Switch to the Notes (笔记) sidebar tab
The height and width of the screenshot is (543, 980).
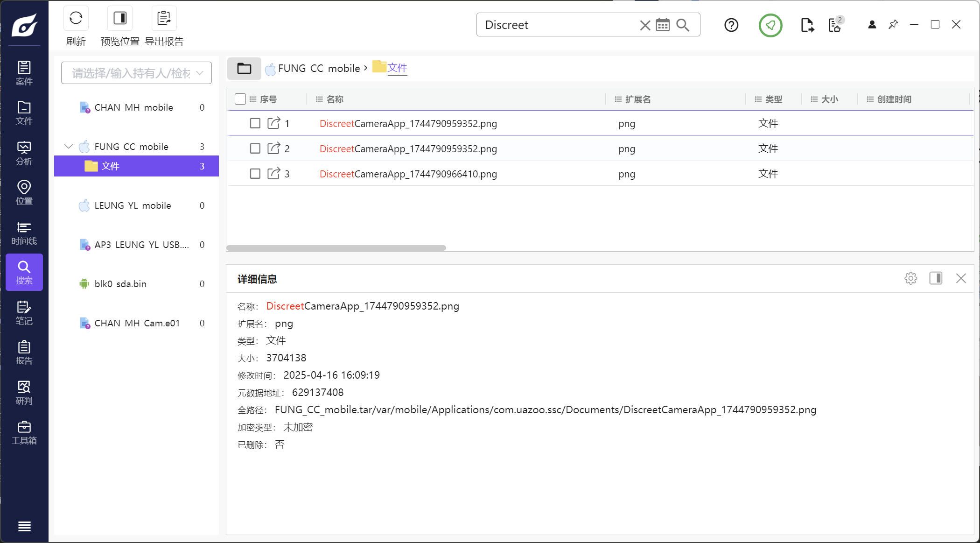point(24,313)
